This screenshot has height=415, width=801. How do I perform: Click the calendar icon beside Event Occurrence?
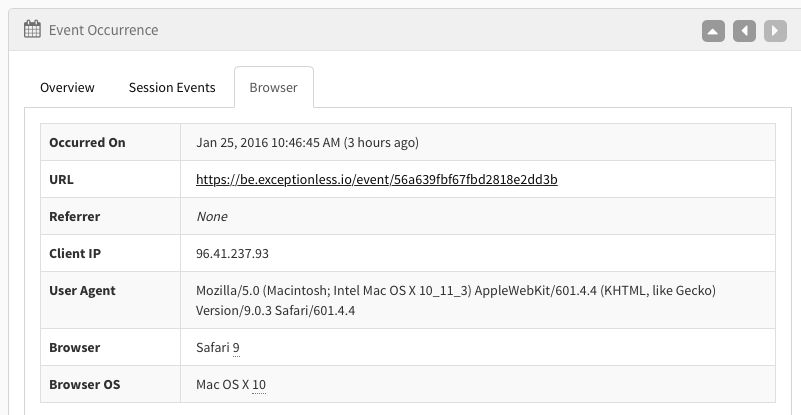[x=32, y=30]
